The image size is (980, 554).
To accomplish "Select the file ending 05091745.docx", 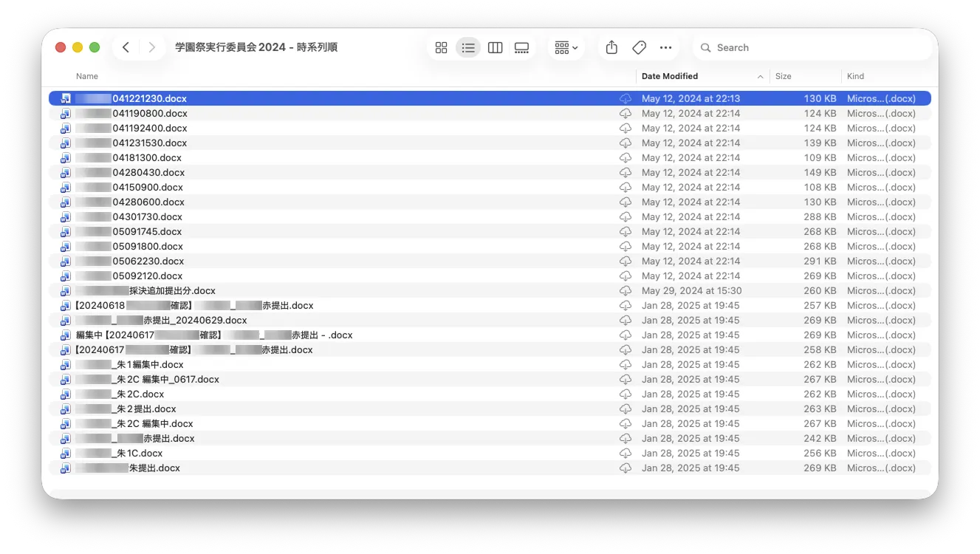I will [x=490, y=231].
